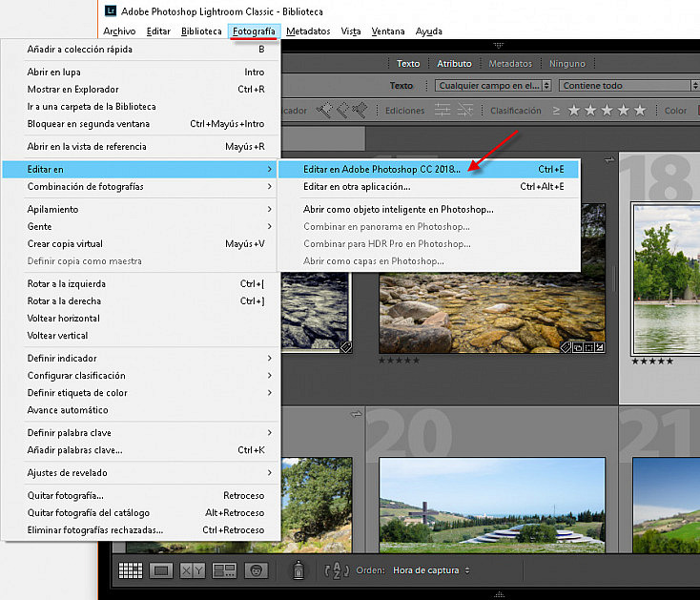Filter by unflagged photos (middle flag icon)
This screenshot has height=600, width=700.
coord(343,111)
